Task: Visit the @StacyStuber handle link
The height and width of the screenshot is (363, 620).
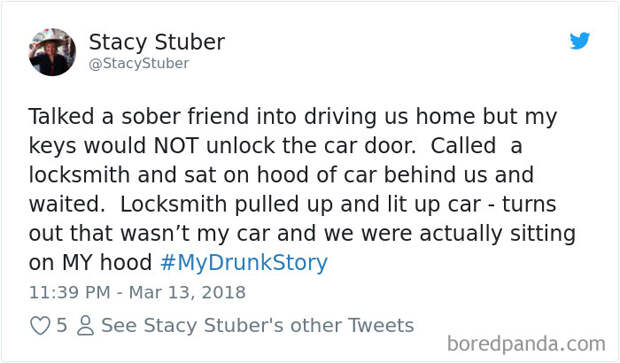Action: point(139,63)
